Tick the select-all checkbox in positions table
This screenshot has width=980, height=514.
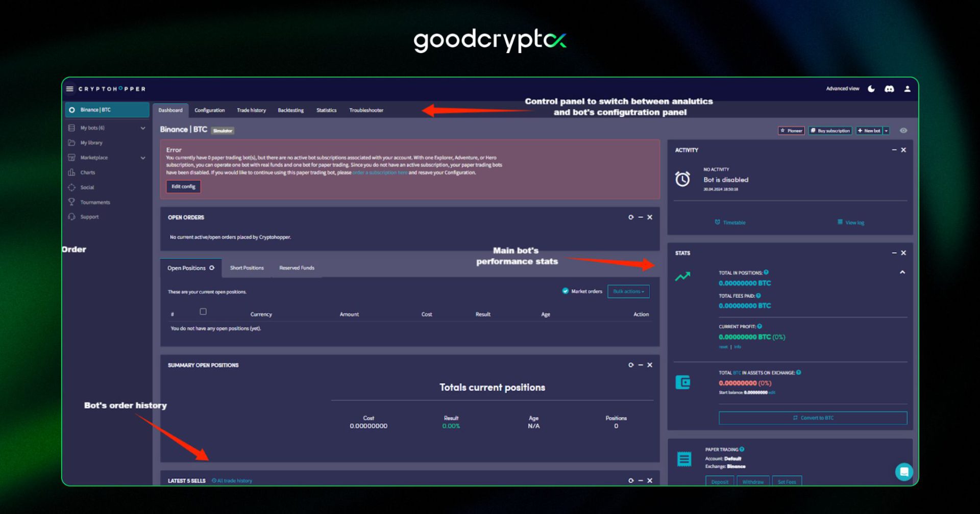[203, 312]
